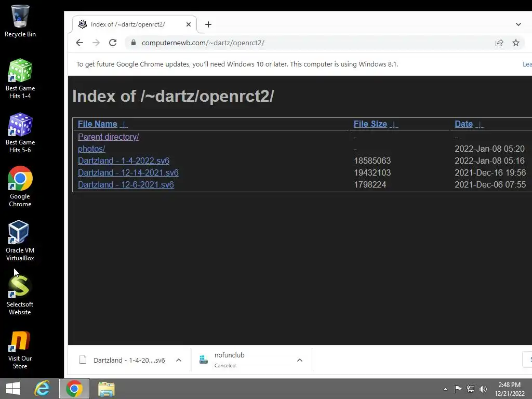Viewport: 532px width, 399px height.
Task: Click file size 19432103
Action: coord(372,172)
